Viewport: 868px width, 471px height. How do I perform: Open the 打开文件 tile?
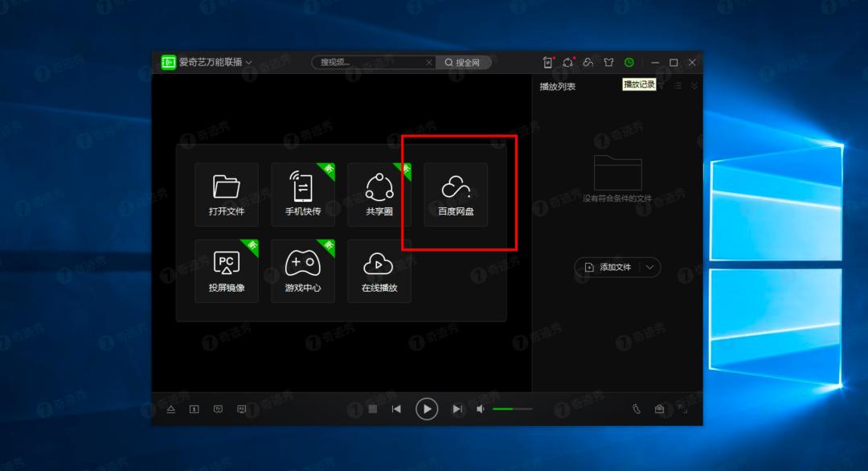[227, 195]
